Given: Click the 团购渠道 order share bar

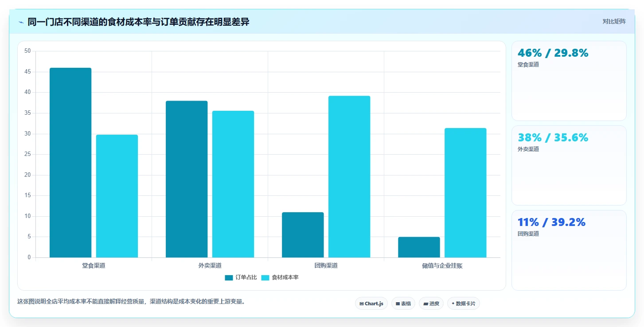Looking at the screenshot, I should click(x=303, y=235).
